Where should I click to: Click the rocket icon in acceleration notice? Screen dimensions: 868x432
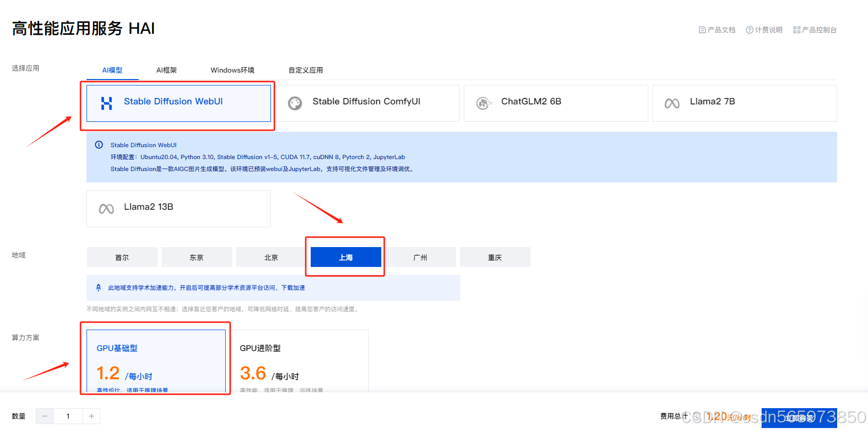coord(98,287)
